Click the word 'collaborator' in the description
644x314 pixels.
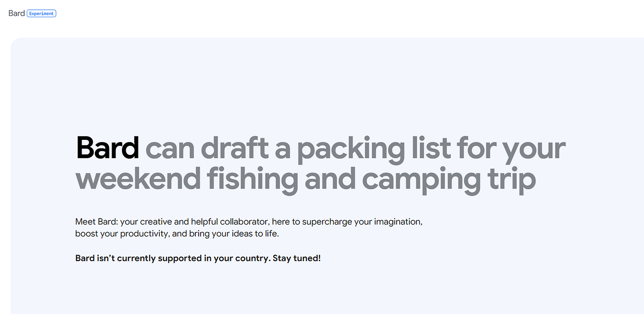tap(244, 221)
